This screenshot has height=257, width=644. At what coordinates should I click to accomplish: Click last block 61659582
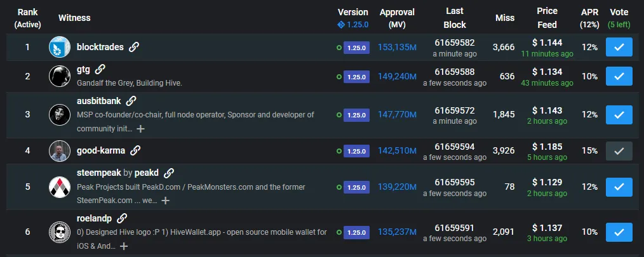[455, 43]
